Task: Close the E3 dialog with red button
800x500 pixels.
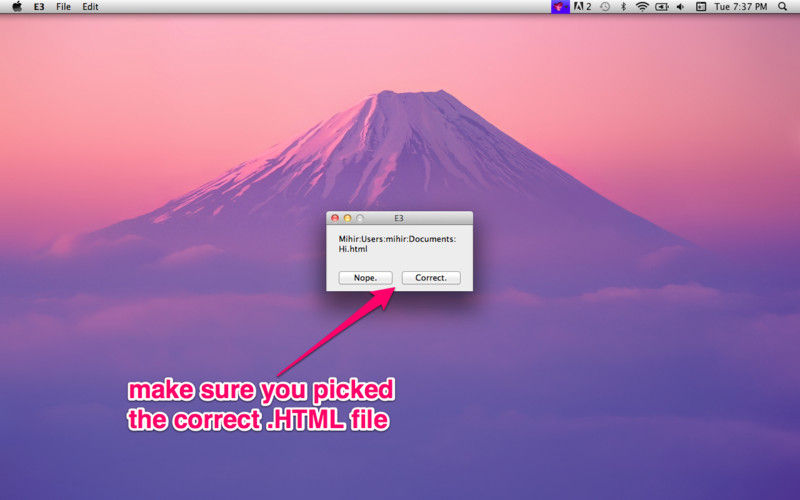Action: 335,218
